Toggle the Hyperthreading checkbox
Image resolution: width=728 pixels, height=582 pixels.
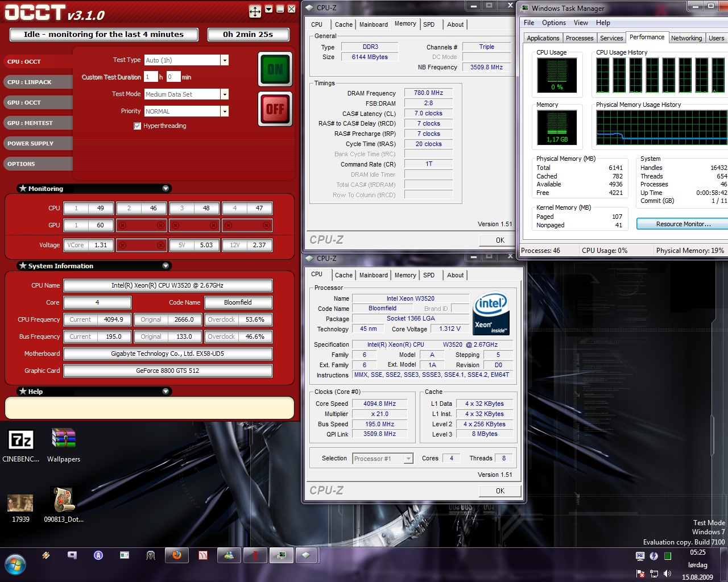click(137, 126)
